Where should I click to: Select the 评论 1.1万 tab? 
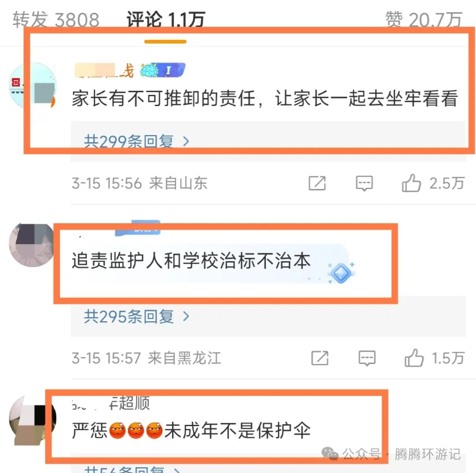166,20
